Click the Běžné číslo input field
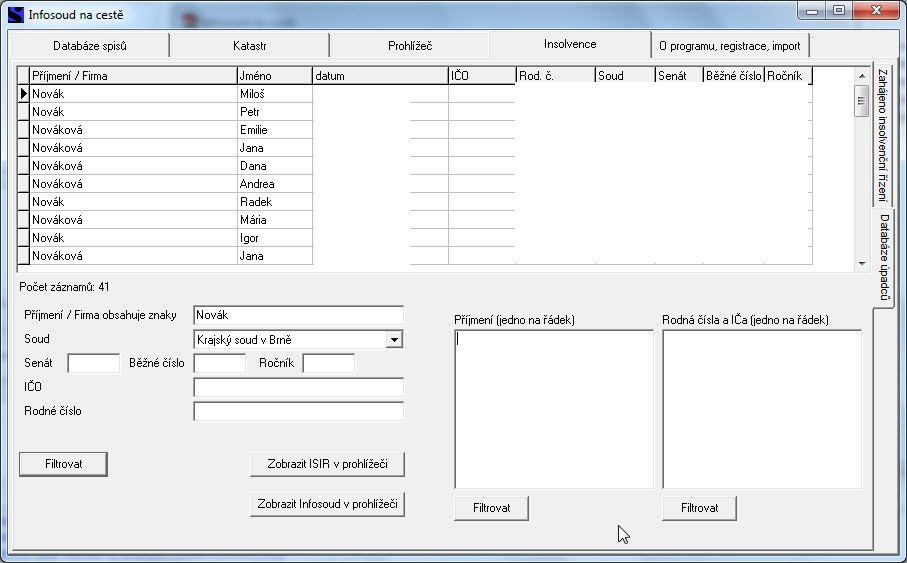Image resolution: width=907 pixels, height=563 pixels. [x=220, y=363]
